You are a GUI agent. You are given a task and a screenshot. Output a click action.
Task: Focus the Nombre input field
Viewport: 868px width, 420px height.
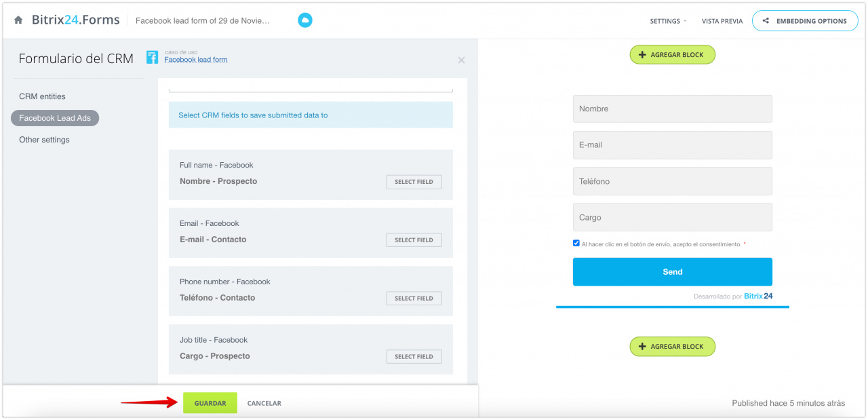[x=672, y=109]
